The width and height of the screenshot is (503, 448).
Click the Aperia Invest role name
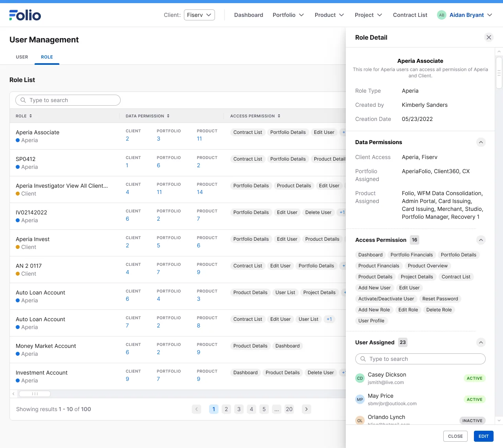(33, 239)
